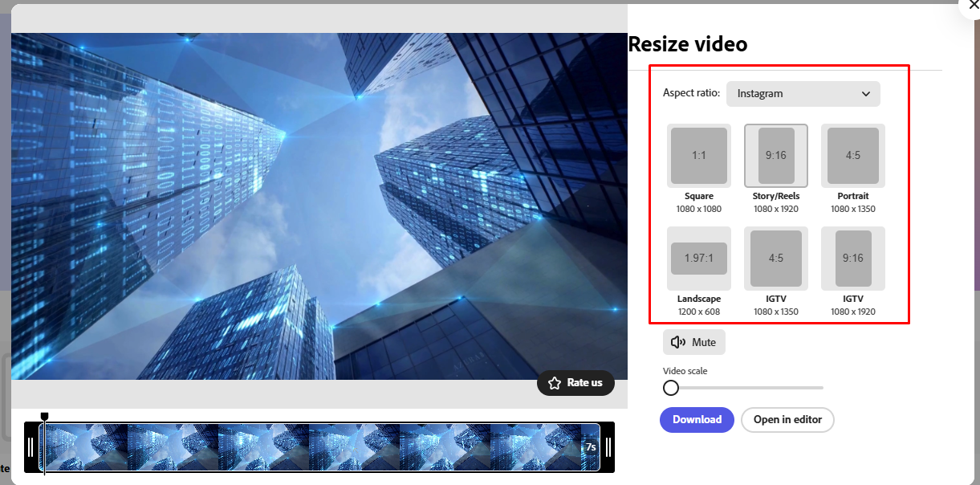Open the Aspect ratio Instagram dropdown
The height and width of the screenshot is (485, 980).
[803, 94]
